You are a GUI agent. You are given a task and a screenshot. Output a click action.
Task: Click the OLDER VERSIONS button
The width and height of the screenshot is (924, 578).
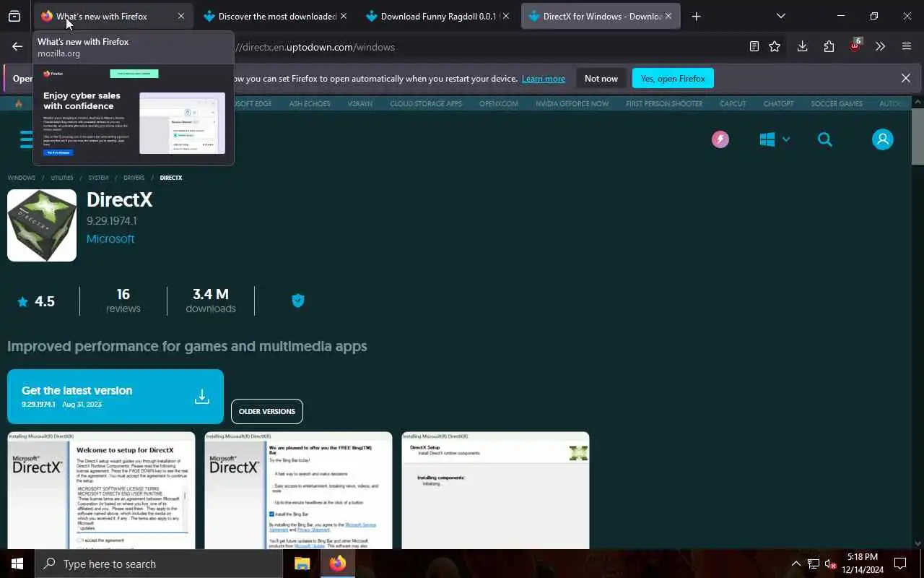pyautogui.click(x=267, y=411)
